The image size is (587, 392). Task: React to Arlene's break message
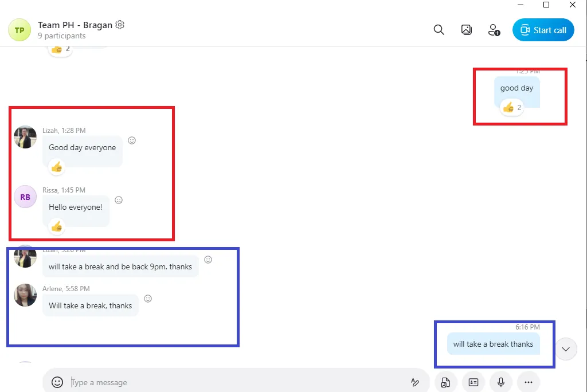point(148,299)
